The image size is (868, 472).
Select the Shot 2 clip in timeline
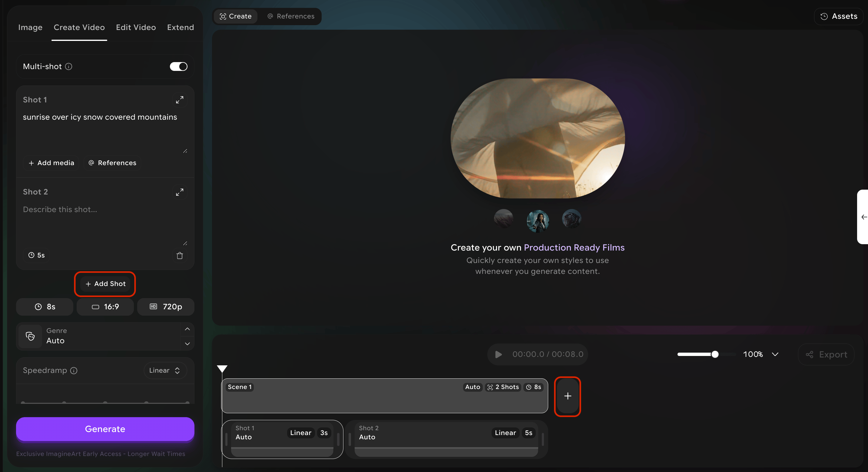pos(446,439)
